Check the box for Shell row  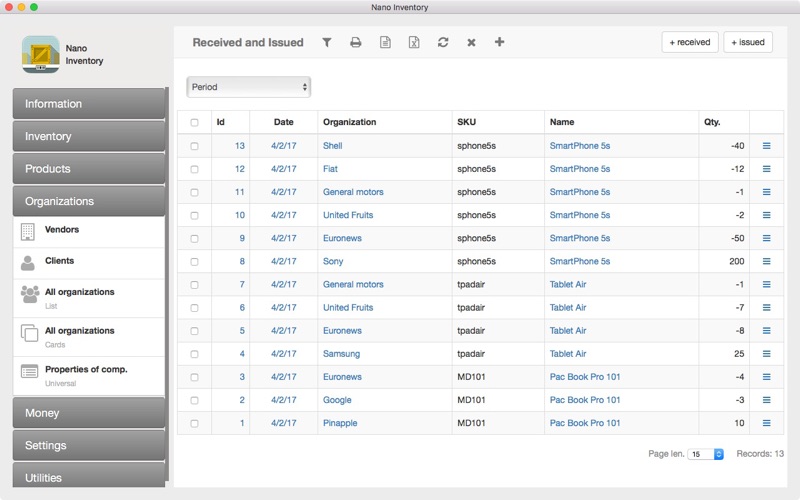click(194, 146)
